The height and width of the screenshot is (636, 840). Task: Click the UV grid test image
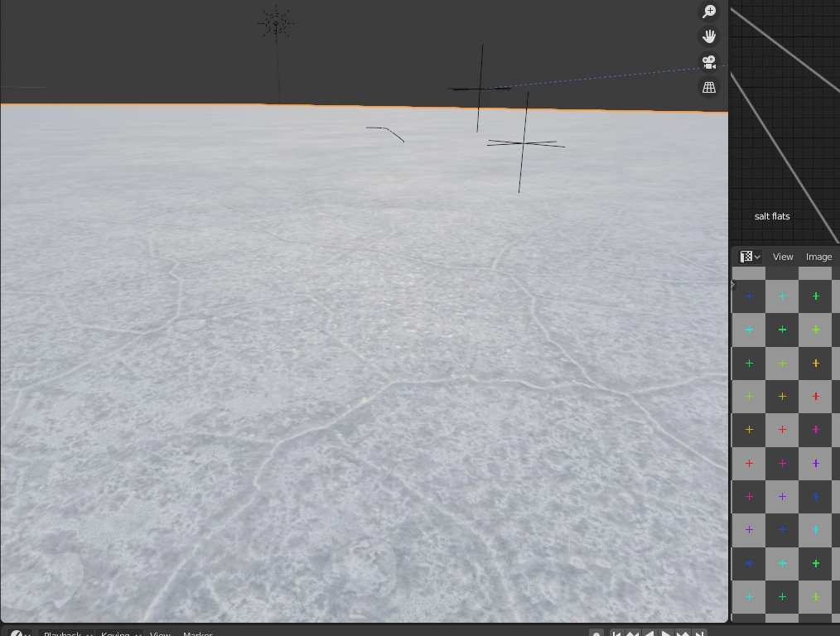tap(786, 445)
